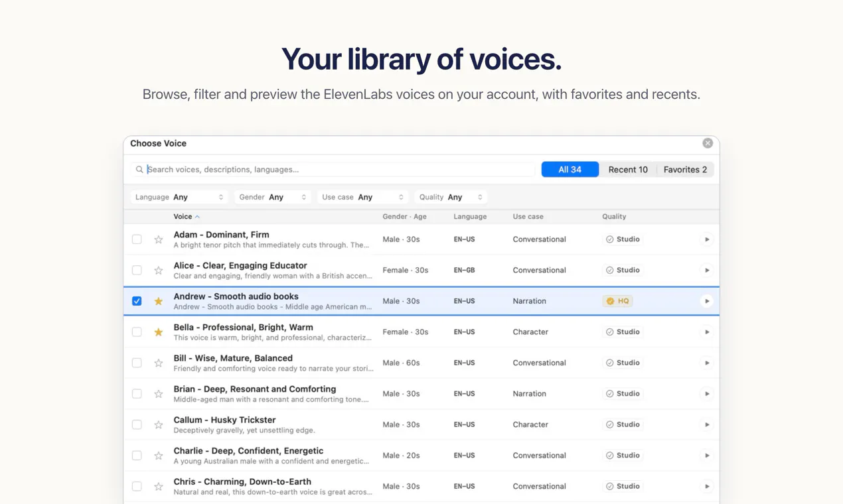Mark Brian voice as favorite

(159, 394)
